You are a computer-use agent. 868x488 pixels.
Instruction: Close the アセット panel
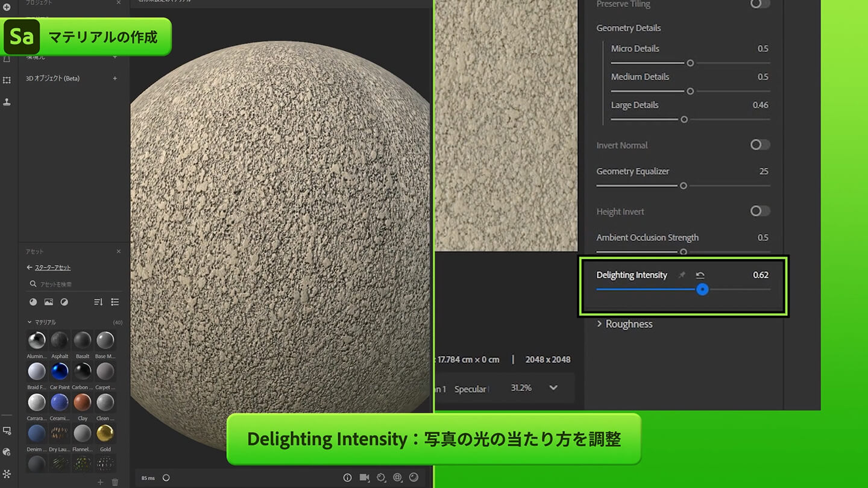click(x=118, y=251)
